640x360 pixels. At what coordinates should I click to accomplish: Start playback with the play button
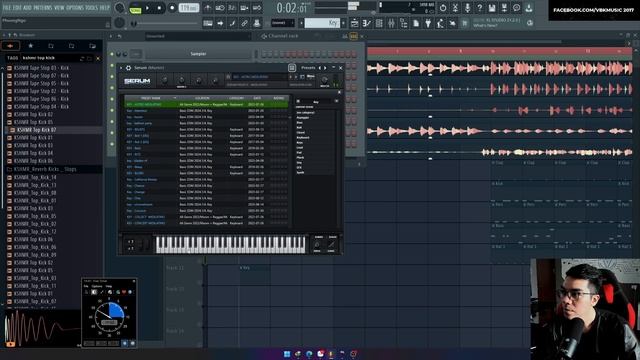point(147,8)
